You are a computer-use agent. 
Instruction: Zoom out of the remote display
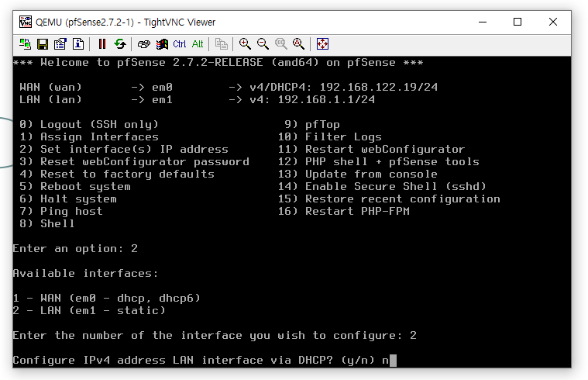tap(263, 44)
